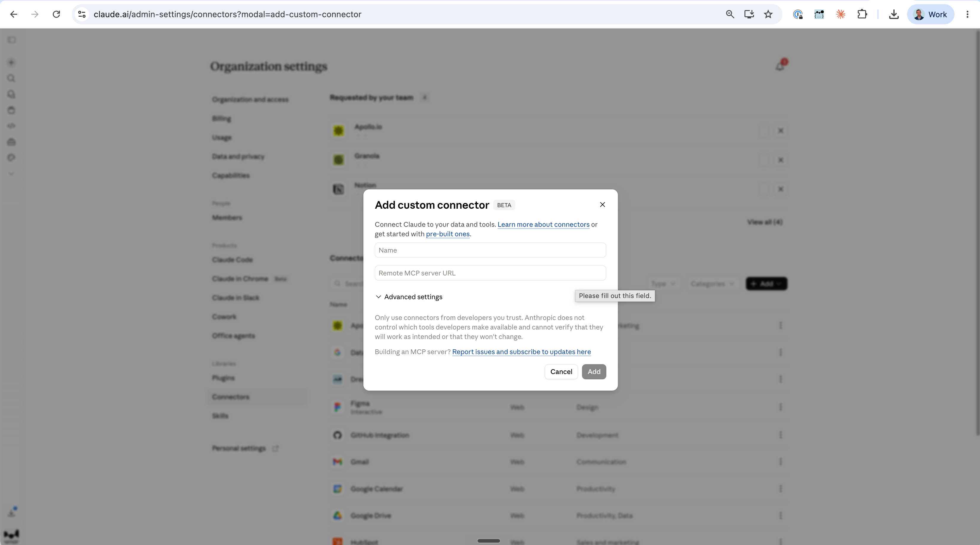Open the browser downloads icon
The width and height of the screenshot is (980, 545).
(x=894, y=15)
